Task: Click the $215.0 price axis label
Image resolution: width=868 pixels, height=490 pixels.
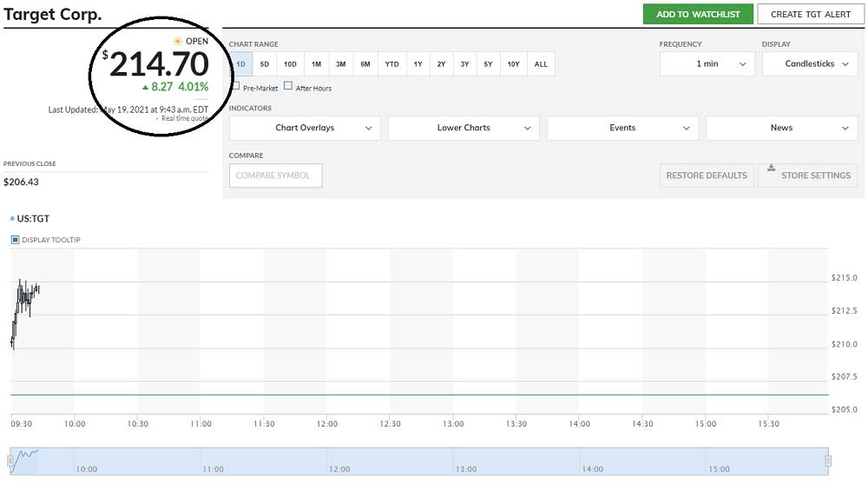Action: click(x=845, y=278)
